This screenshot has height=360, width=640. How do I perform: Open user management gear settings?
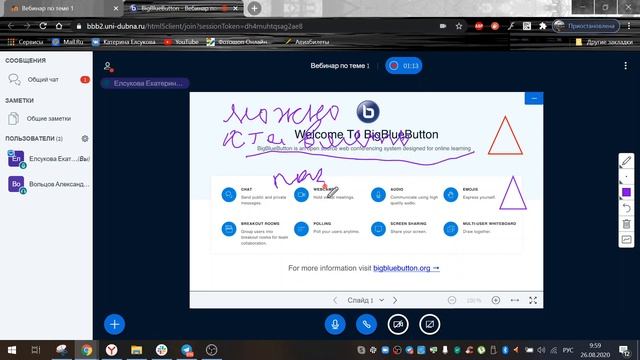(x=85, y=138)
